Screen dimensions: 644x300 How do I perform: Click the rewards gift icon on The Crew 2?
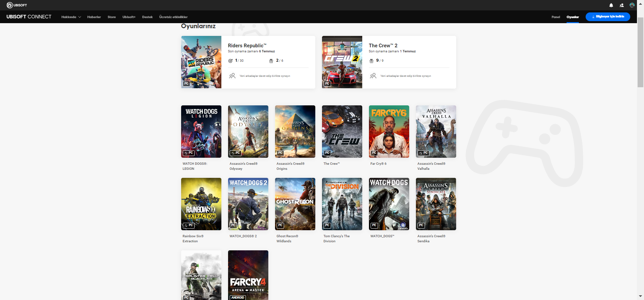pos(371,61)
